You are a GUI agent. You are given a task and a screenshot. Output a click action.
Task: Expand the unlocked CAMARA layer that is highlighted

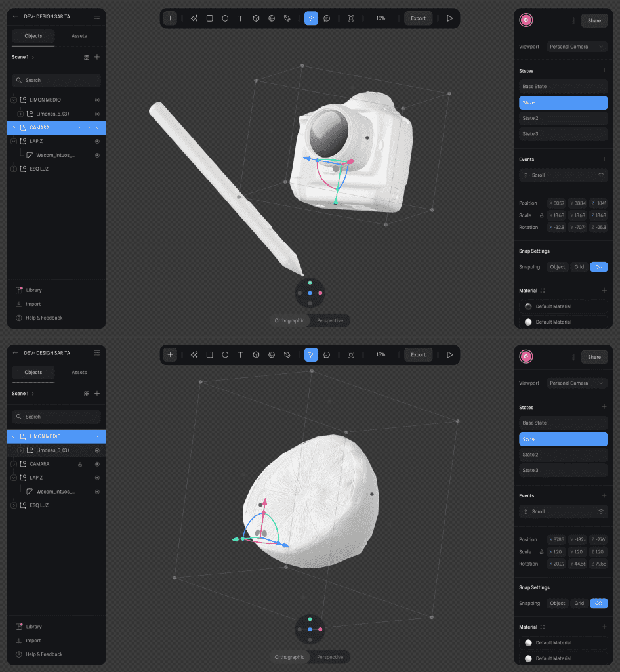click(14, 127)
